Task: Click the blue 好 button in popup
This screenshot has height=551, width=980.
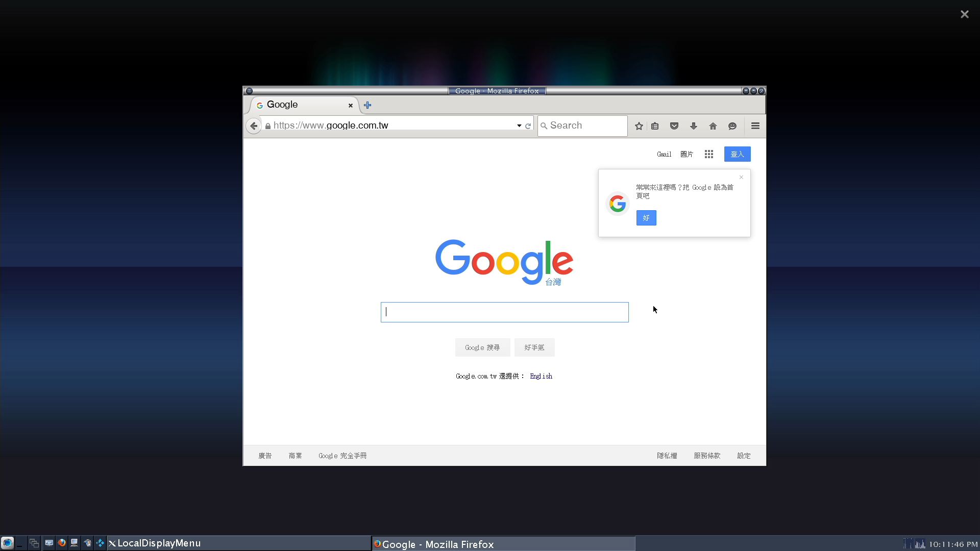Action: point(646,218)
